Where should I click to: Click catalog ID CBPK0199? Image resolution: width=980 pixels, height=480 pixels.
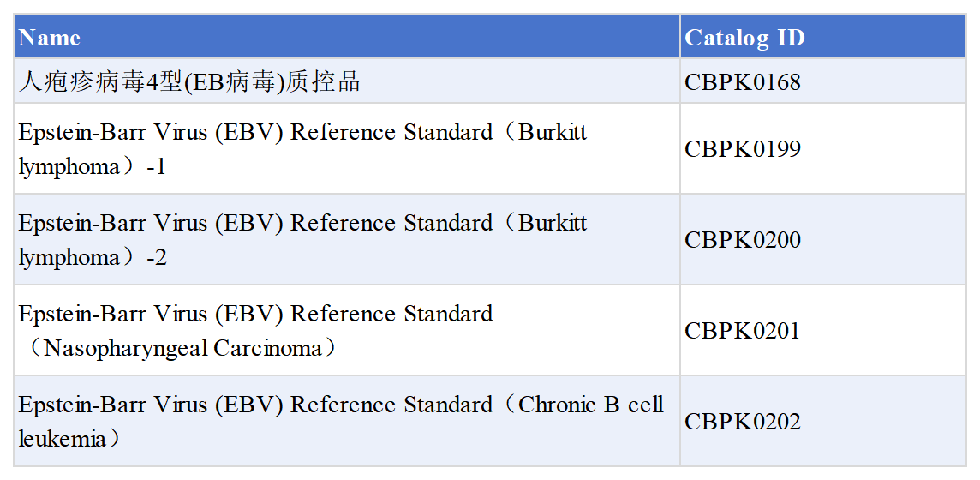pyautogui.click(x=742, y=149)
